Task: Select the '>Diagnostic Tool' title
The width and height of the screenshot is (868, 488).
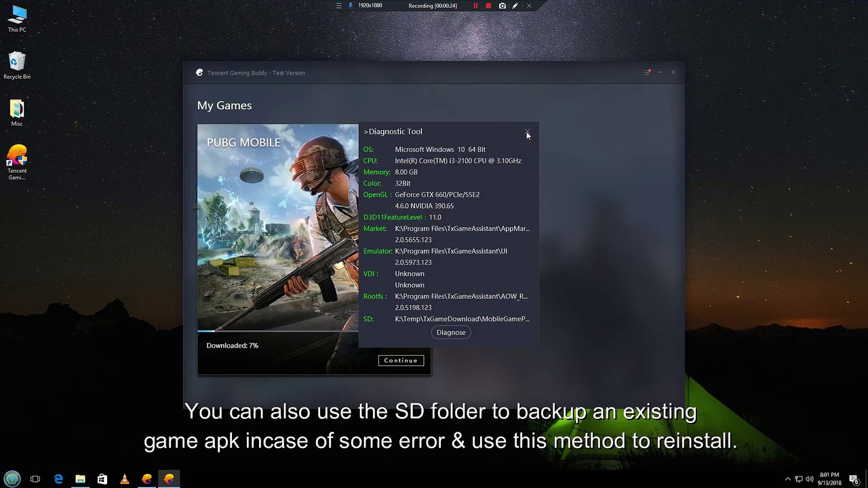Action: coord(393,131)
